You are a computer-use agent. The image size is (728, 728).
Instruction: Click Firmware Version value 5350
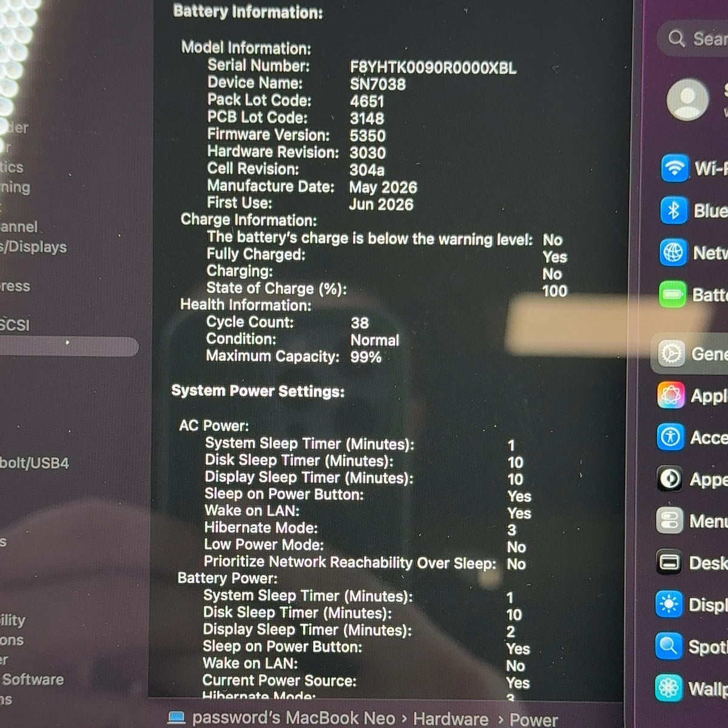point(368,136)
